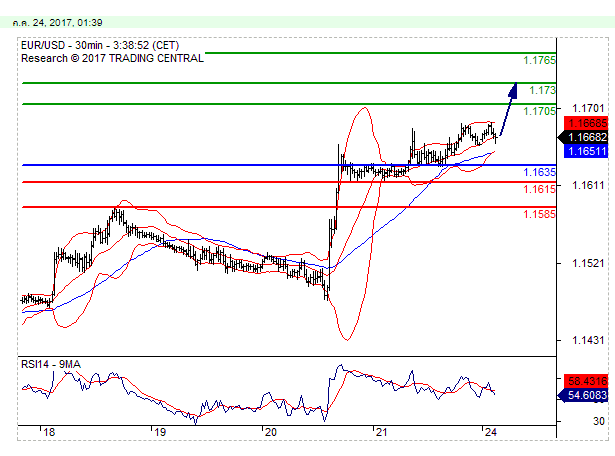Image resolution: width=615 pixels, height=456 pixels.
Task: Click the date axis label 24
Action: tap(491, 432)
